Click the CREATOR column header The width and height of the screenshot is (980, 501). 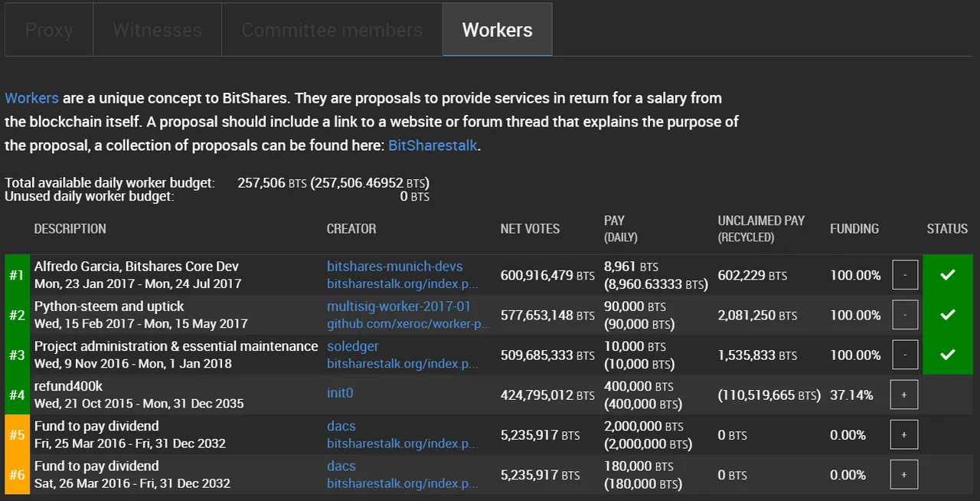tap(351, 228)
